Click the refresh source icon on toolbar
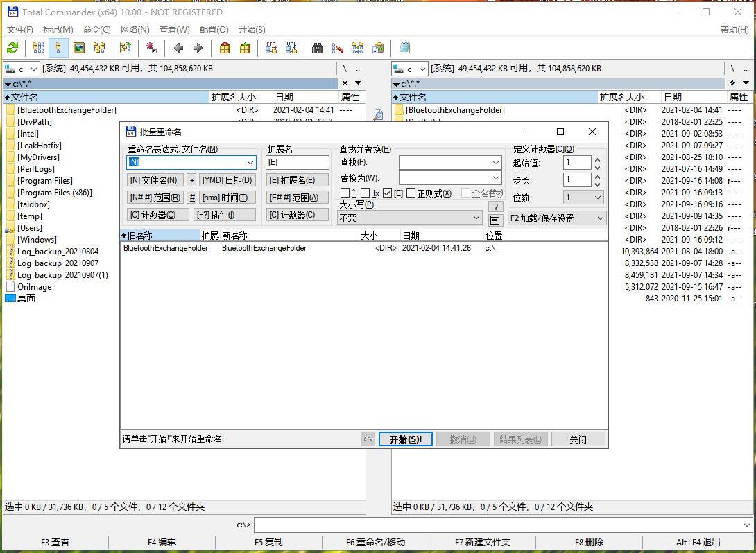The height and width of the screenshot is (553, 756). coord(12,48)
